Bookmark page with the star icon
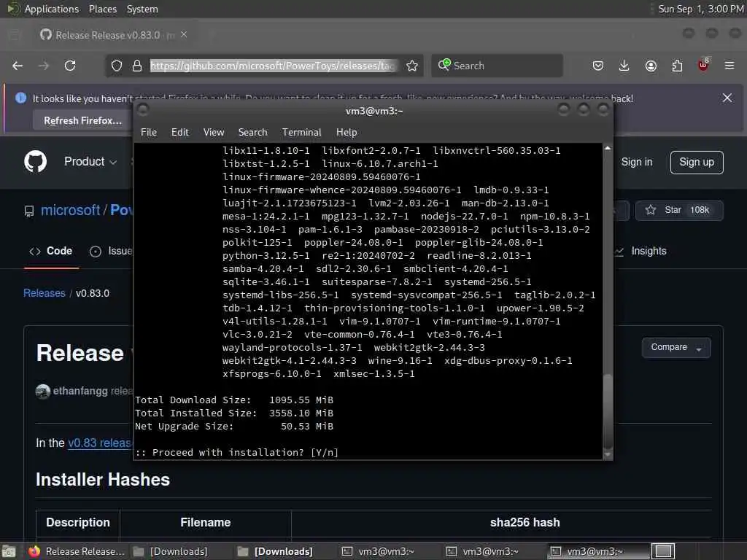The height and width of the screenshot is (560, 747). [412, 66]
